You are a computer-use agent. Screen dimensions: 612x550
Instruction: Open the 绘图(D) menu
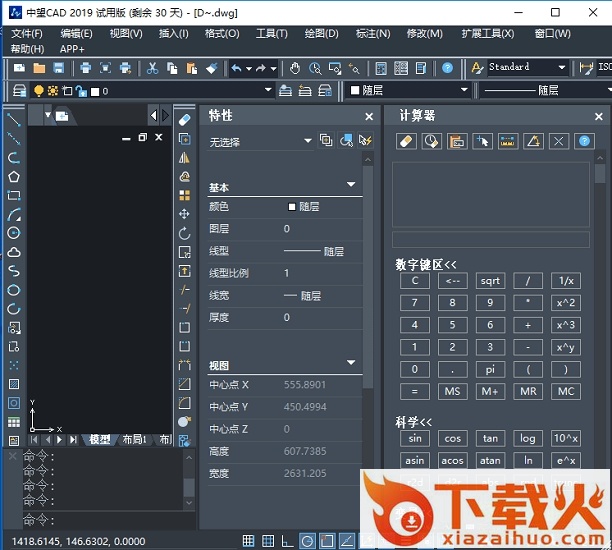[322, 34]
